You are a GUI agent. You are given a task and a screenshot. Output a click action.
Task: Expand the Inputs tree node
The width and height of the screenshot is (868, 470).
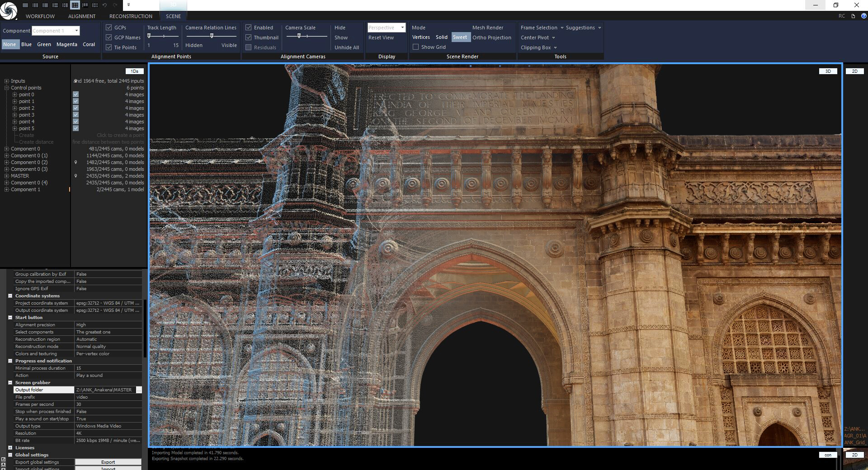(7, 81)
